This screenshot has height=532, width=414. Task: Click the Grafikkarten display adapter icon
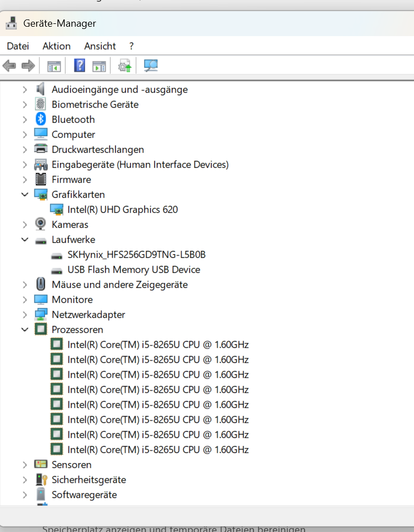pyautogui.click(x=41, y=195)
